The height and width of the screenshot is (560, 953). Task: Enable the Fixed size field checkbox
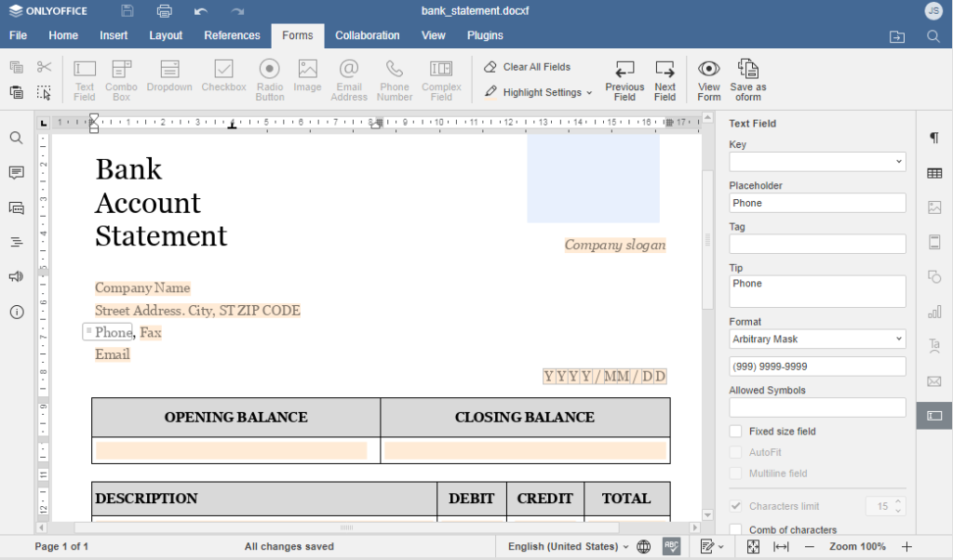[x=734, y=431]
